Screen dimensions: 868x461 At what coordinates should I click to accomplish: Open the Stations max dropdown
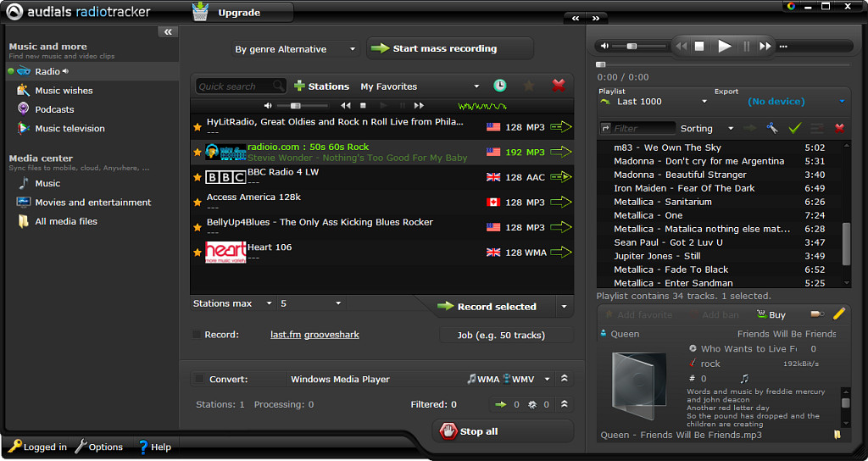click(232, 303)
